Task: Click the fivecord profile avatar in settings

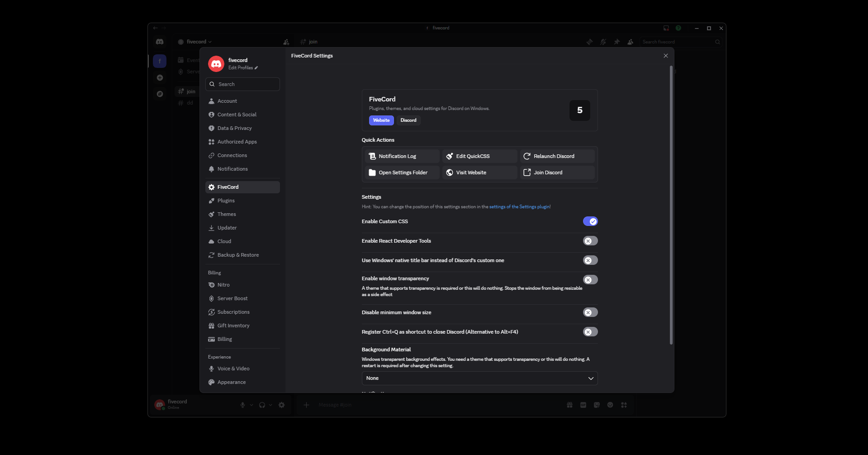Action: (x=216, y=64)
